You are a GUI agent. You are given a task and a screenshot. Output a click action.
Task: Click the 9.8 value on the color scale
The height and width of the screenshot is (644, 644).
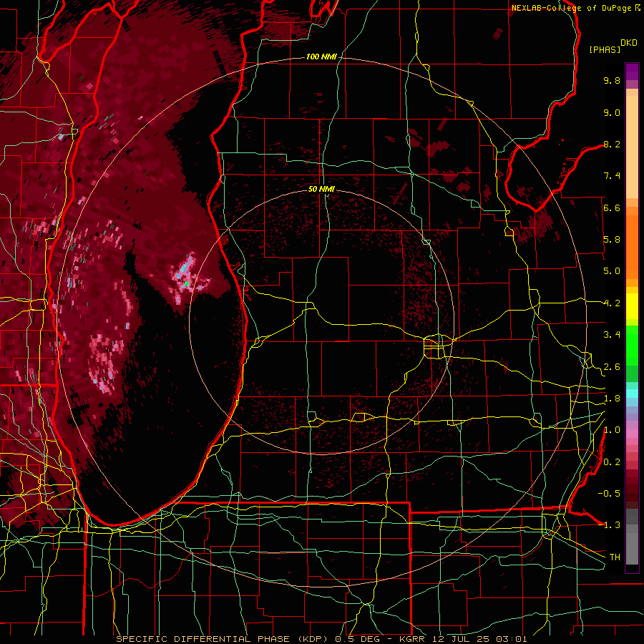(612, 80)
